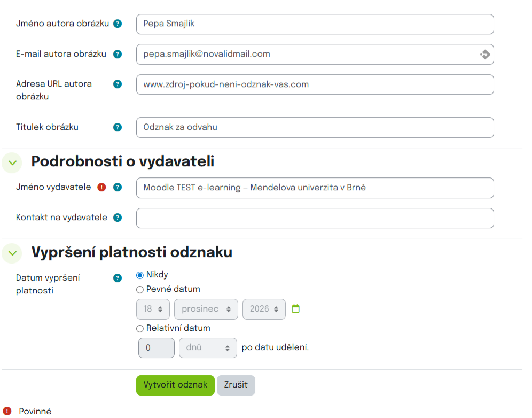The width and height of the screenshot is (532, 418).
Task: Open help for Adresa URL autora obrázku
Action: (117, 83)
